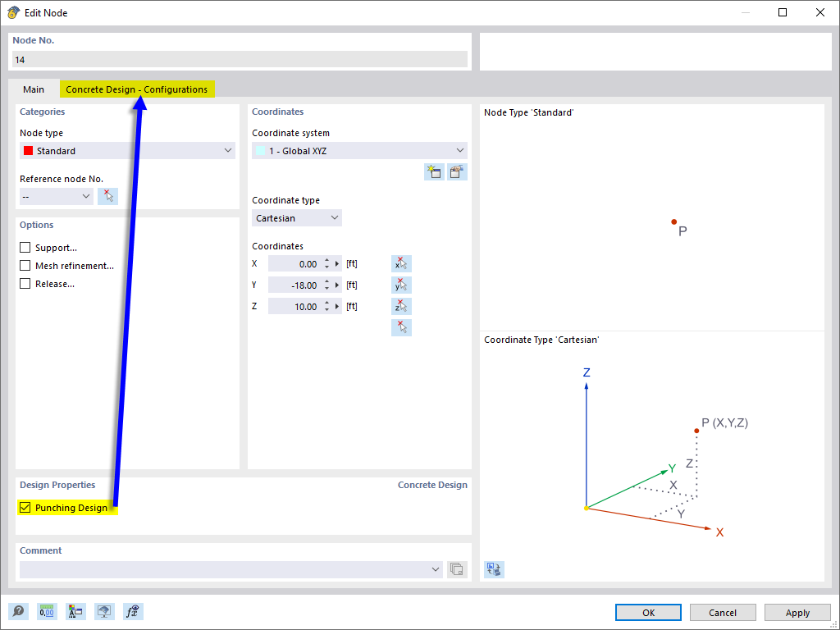The image size is (840, 630).
Task: Enable the Punching Design checkbox
Action: (x=25, y=507)
